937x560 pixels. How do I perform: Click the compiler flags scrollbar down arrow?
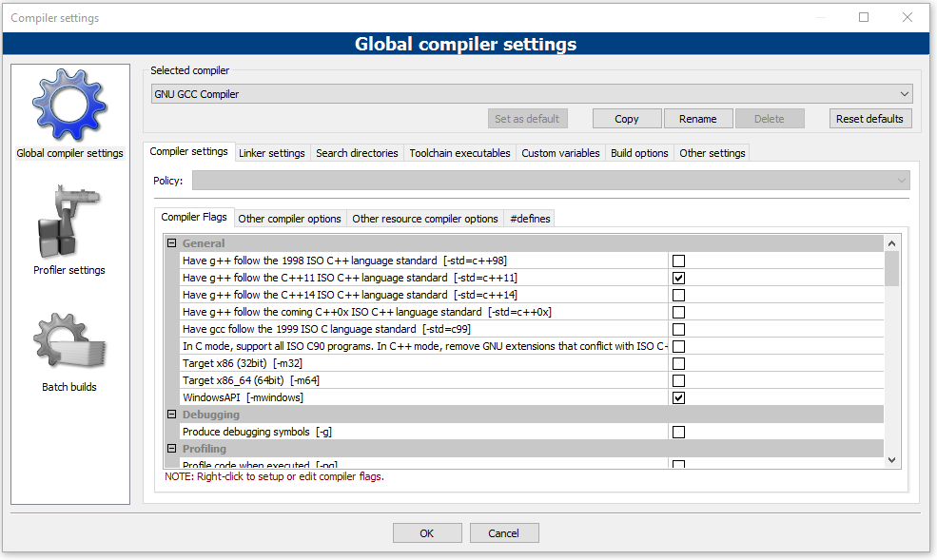891,460
